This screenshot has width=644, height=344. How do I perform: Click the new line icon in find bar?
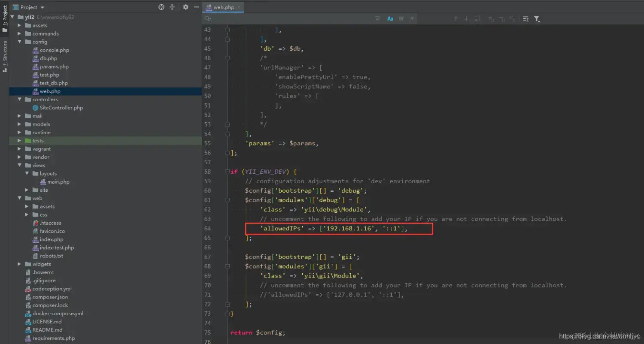[378, 18]
